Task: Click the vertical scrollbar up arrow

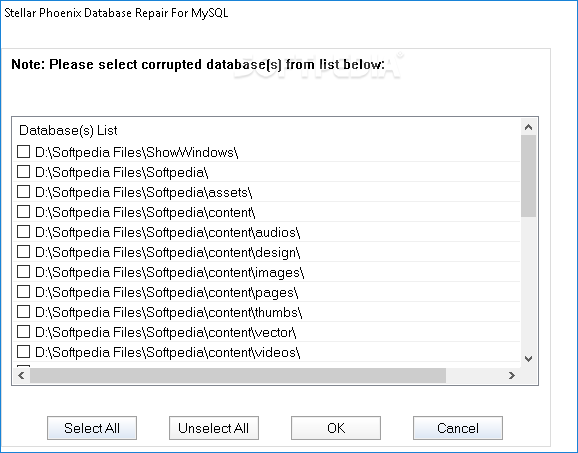Action: (x=529, y=127)
